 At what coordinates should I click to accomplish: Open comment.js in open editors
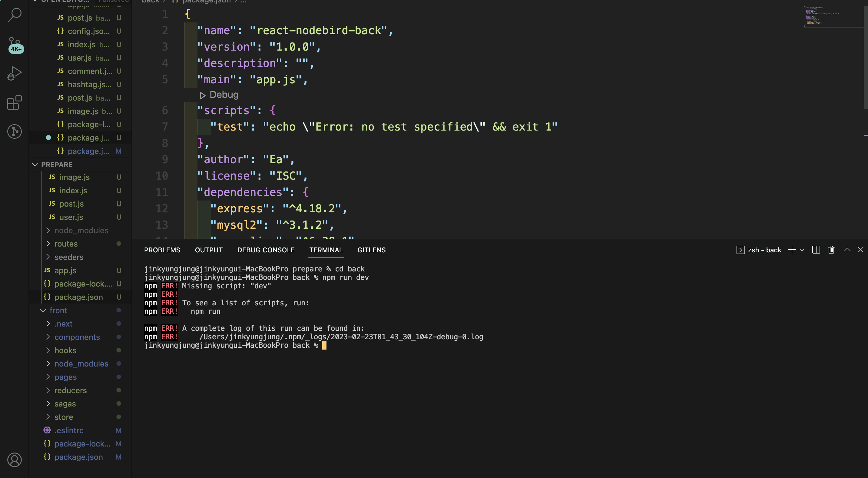pos(80,71)
